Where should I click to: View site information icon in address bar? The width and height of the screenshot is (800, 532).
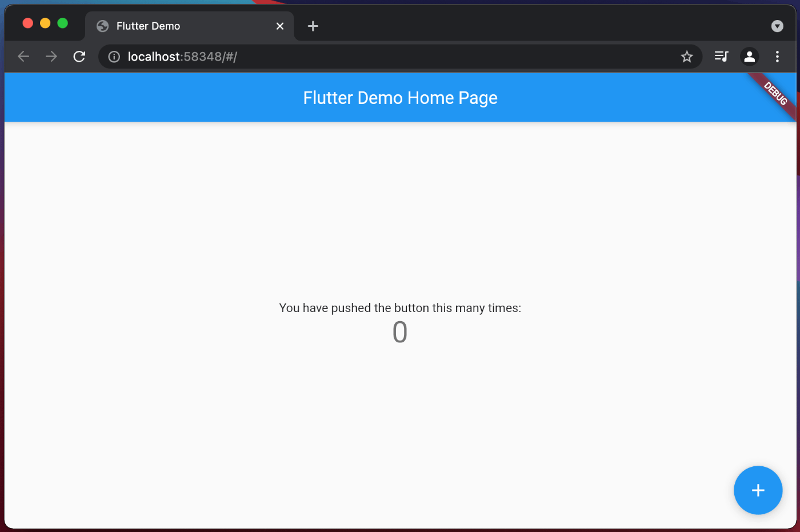pos(114,57)
